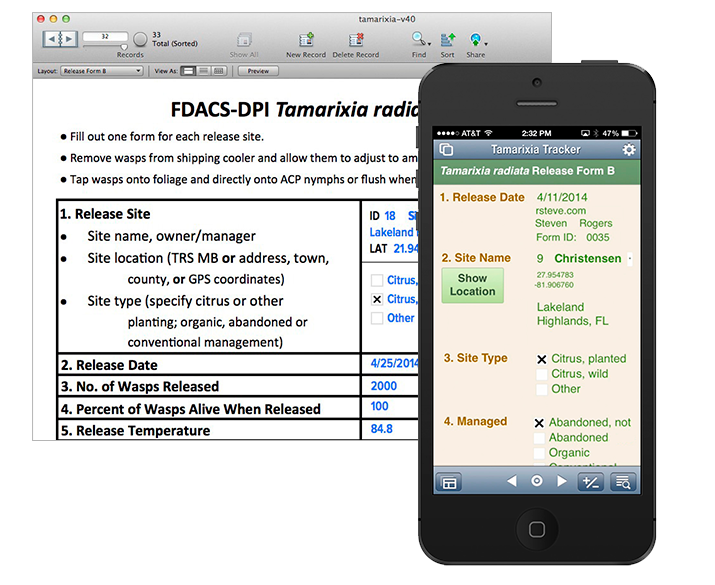
Task: Go to the next record in the book navigator
Action: pos(69,39)
